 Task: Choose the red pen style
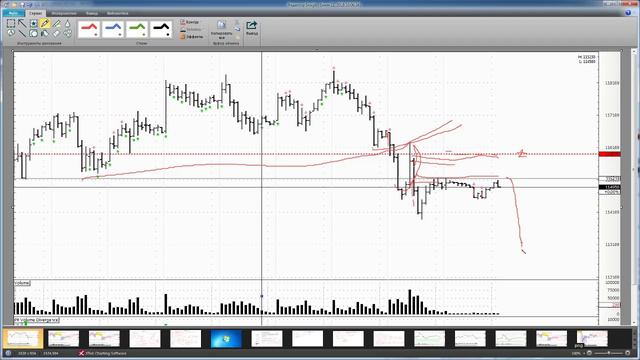pyautogui.click(x=89, y=29)
